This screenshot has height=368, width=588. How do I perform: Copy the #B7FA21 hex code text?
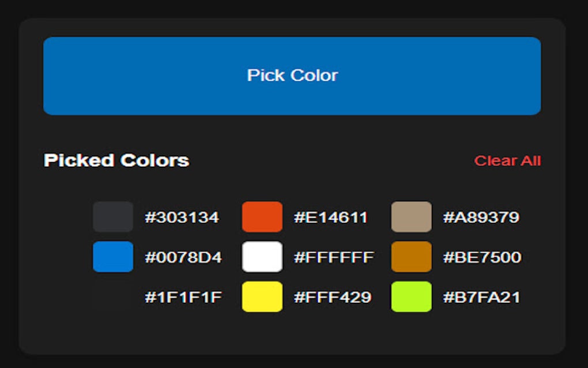481,298
